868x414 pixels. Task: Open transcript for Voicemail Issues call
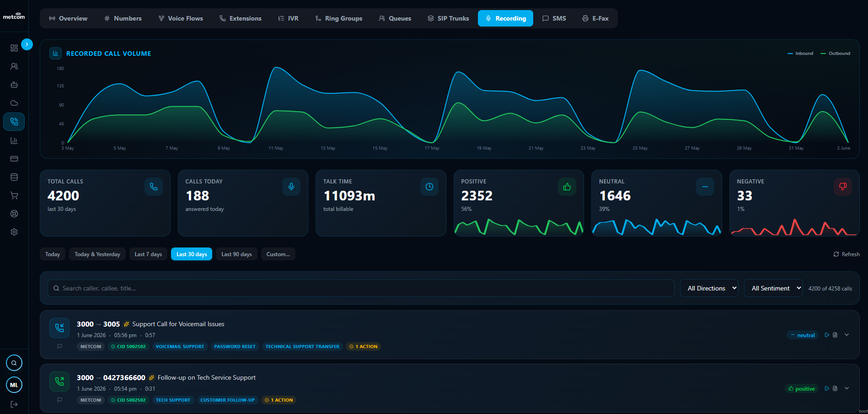pos(835,335)
